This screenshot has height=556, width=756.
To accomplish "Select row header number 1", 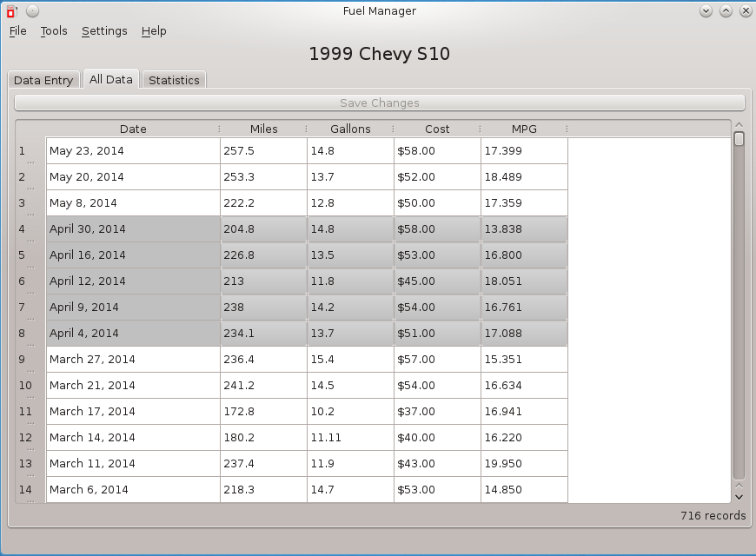I will point(31,151).
